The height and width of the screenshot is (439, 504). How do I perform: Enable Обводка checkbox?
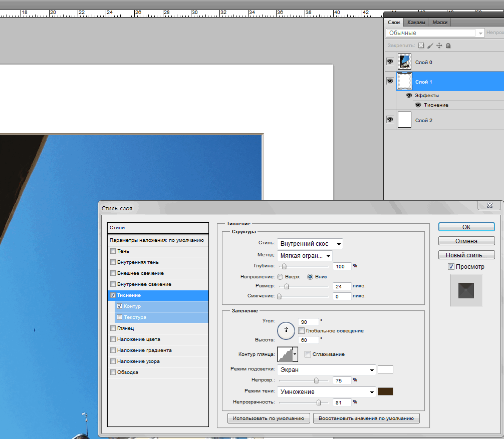(113, 372)
